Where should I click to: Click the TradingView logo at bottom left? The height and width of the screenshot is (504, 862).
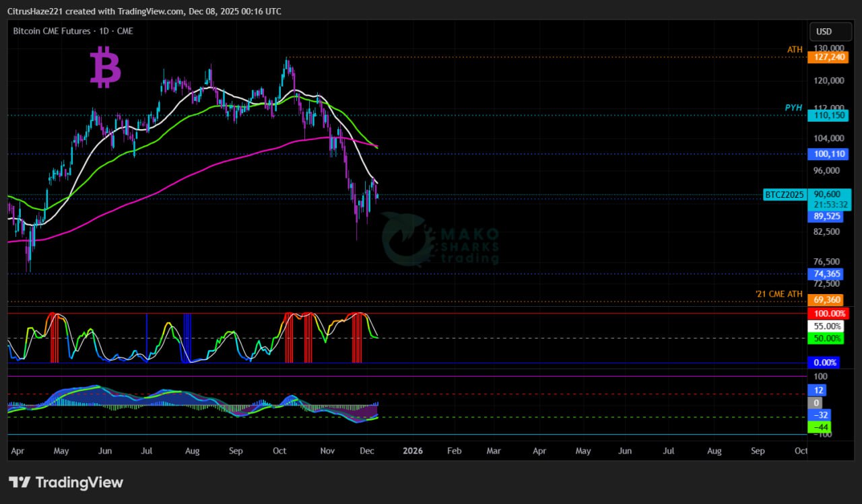click(66, 482)
